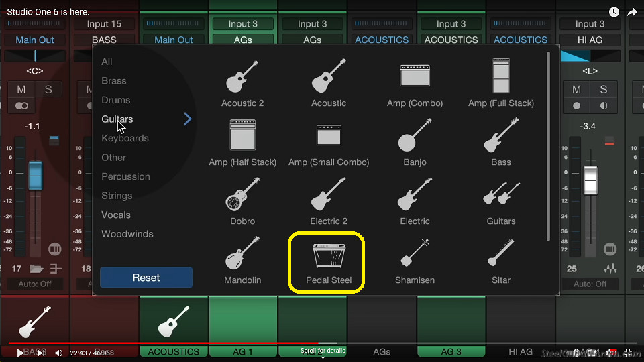The width and height of the screenshot is (644, 362).
Task: Expand the Guitars category arrow
Action: click(188, 119)
